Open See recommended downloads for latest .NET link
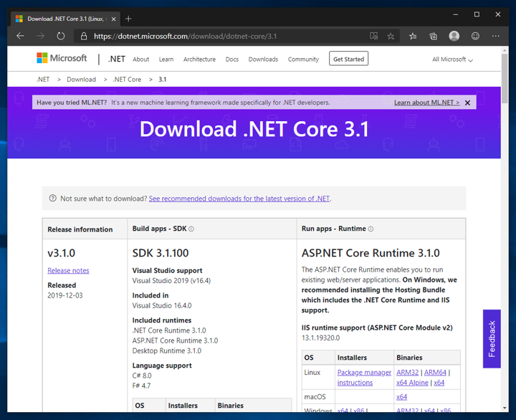The image size is (516, 420). [239, 199]
